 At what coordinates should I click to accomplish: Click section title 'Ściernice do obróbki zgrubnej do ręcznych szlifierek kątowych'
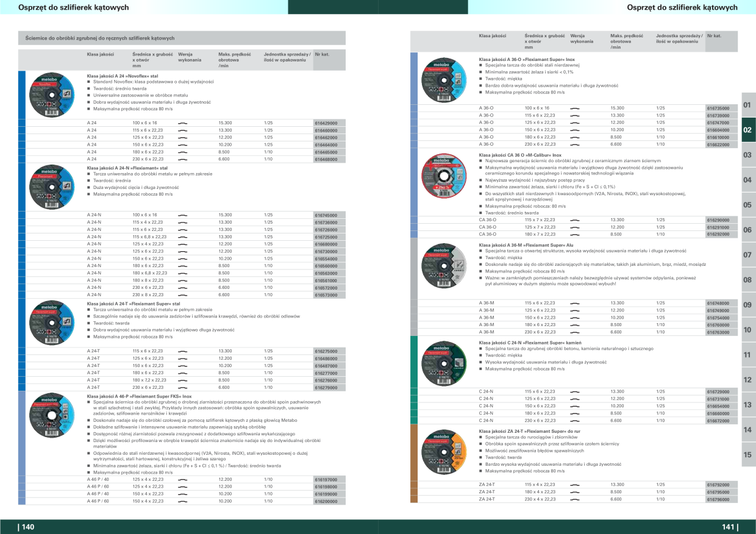pyautogui.click(x=101, y=38)
